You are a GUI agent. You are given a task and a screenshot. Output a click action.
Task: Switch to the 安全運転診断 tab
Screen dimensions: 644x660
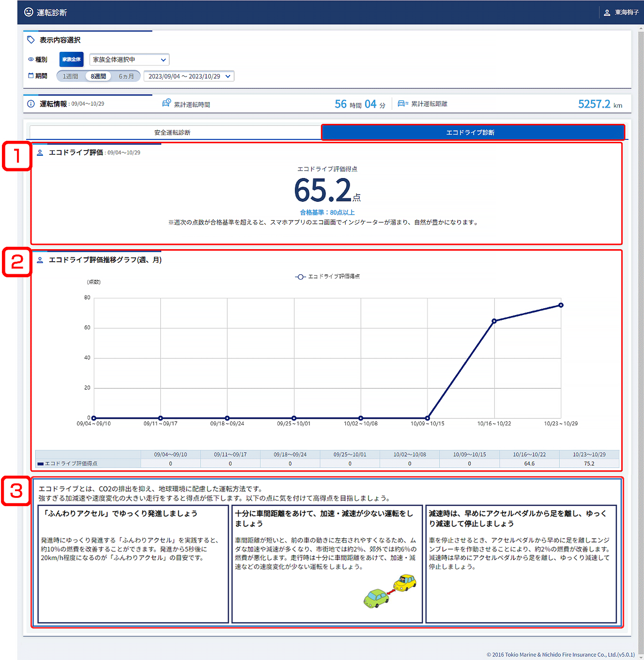(173, 133)
